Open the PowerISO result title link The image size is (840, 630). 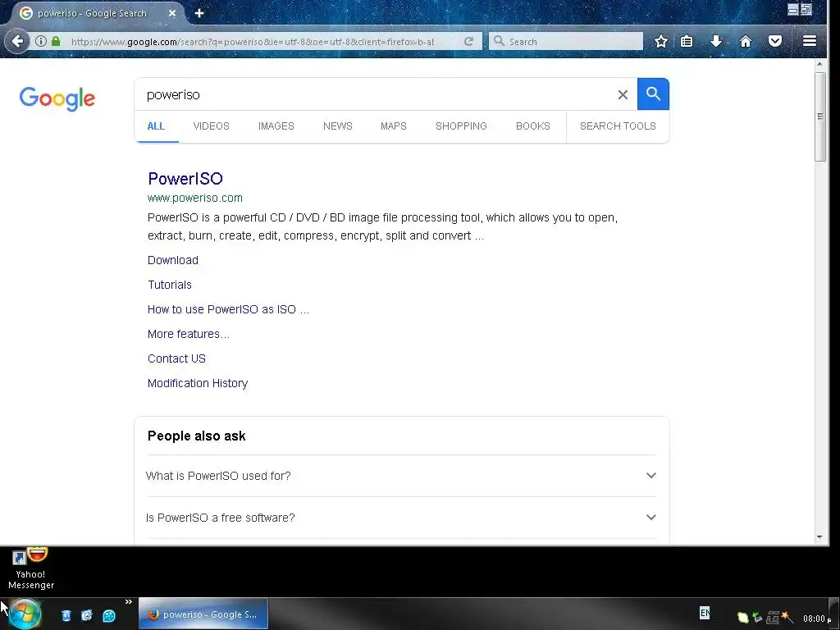[185, 178]
